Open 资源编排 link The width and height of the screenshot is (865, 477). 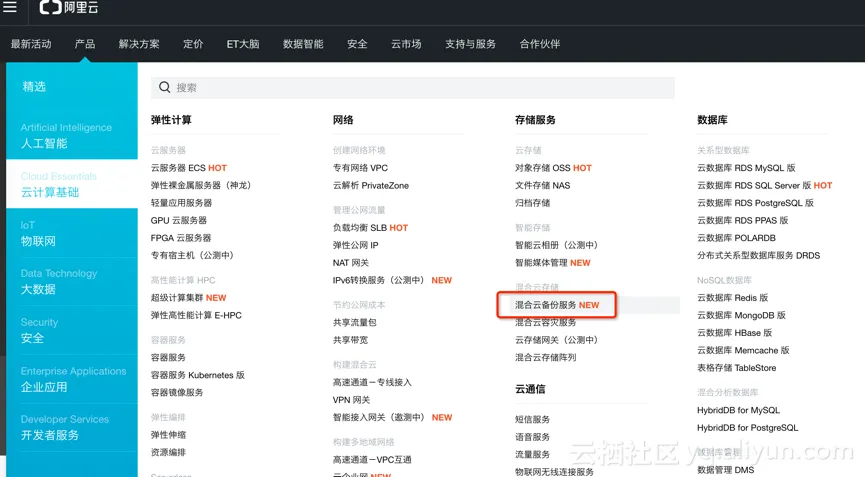coord(168,452)
